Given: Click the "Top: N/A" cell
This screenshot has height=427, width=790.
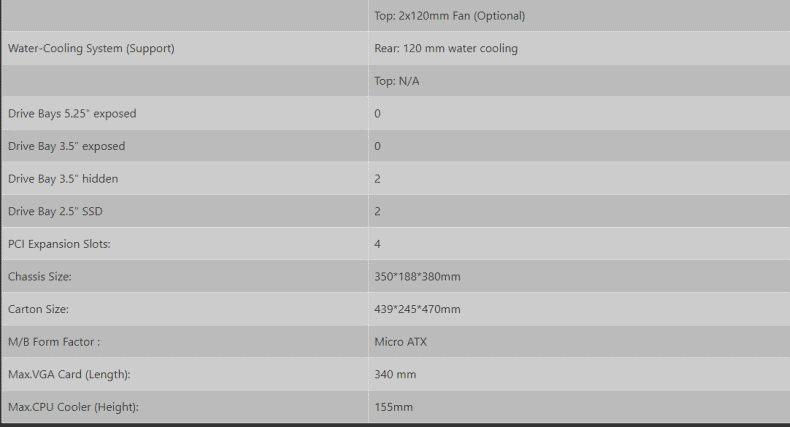Looking at the screenshot, I should coord(397,81).
